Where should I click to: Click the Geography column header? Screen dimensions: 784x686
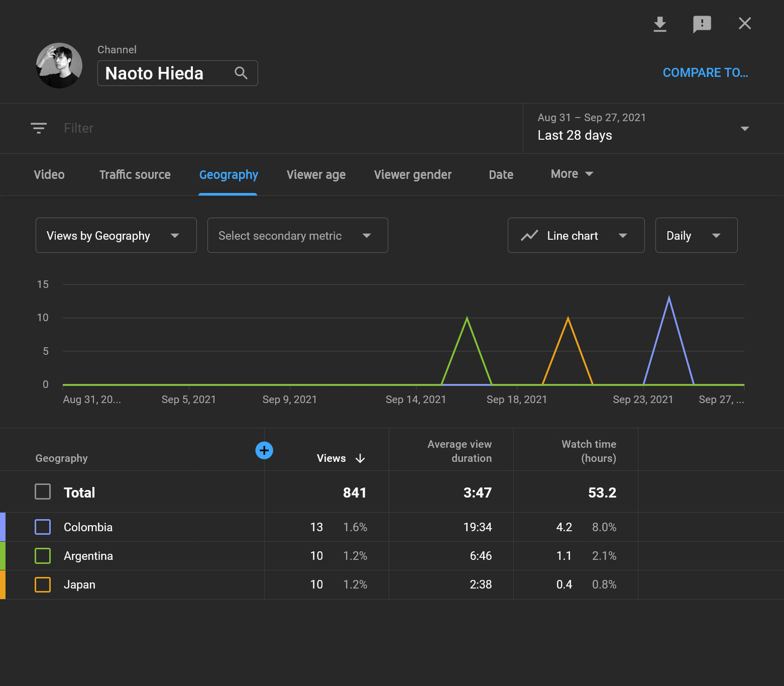pyautogui.click(x=61, y=458)
